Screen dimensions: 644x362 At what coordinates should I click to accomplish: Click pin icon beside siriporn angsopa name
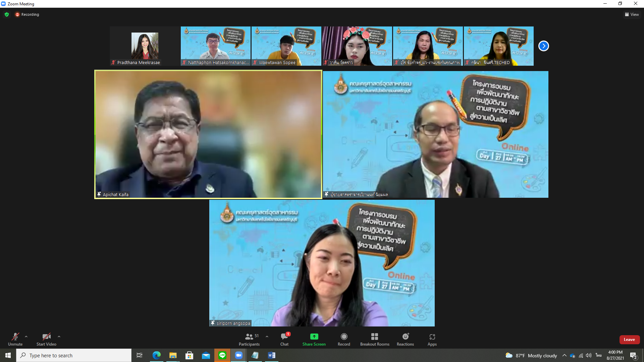213,323
